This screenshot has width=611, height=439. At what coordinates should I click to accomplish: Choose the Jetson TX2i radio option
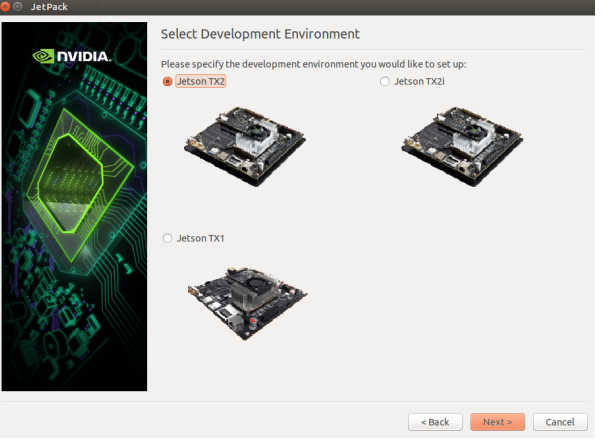point(385,81)
